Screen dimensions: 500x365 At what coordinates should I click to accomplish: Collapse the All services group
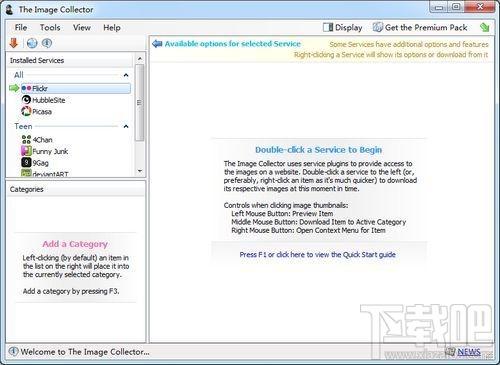pos(126,75)
